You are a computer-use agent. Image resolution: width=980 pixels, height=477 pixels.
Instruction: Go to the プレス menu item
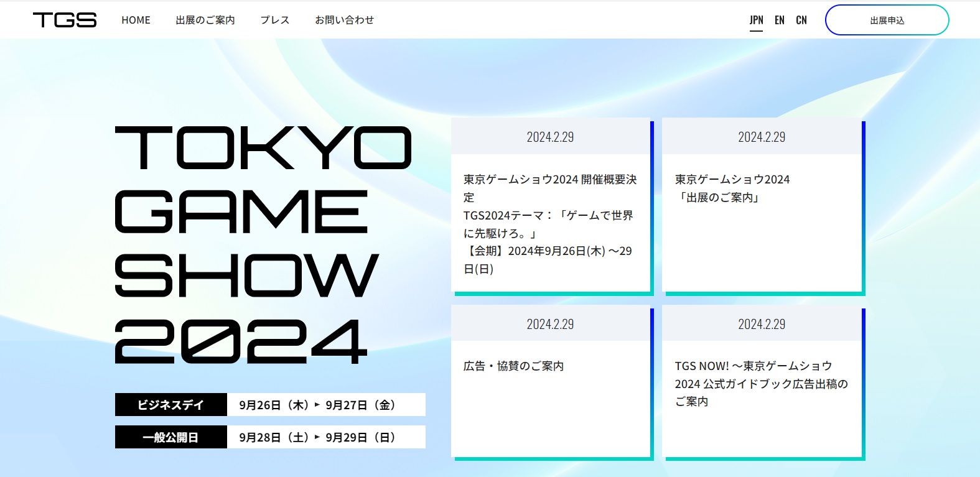(x=275, y=20)
